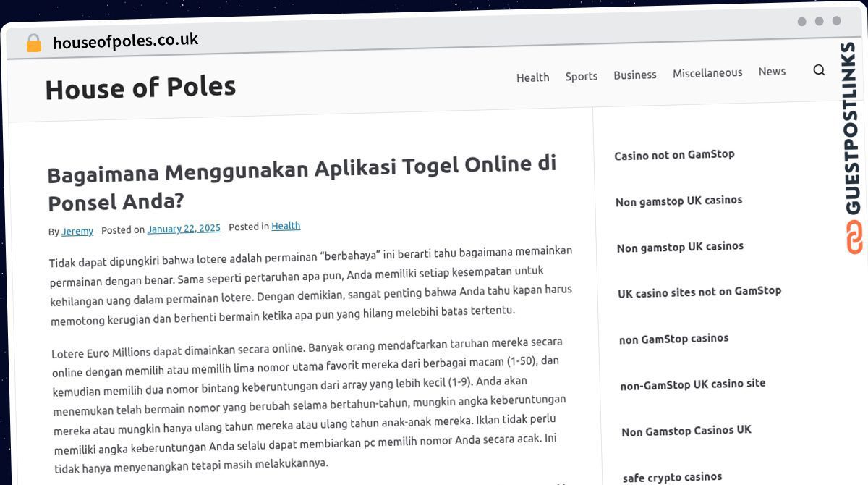Click the houseofpoles.co.uk address bar
Image resolution: width=868 pixels, height=485 pixels.
[125, 41]
